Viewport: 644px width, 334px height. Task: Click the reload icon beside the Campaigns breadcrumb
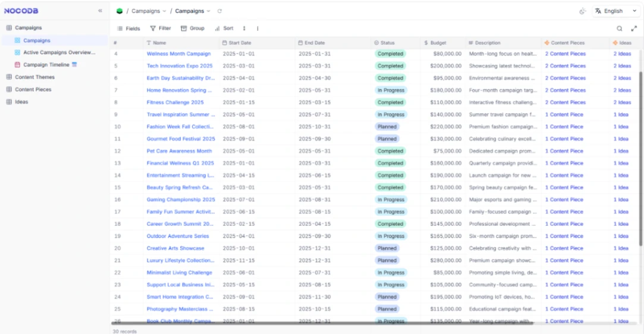point(219,11)
